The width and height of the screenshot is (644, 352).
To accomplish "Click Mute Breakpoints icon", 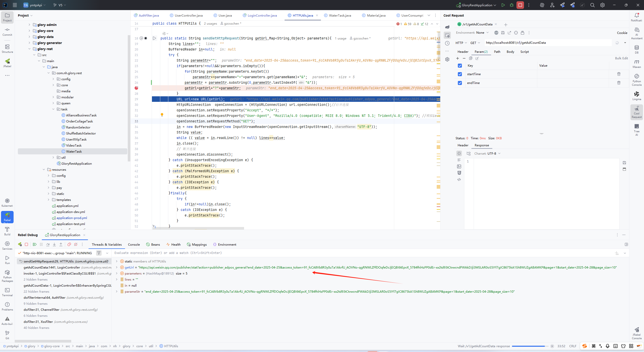I will point(76,244).
